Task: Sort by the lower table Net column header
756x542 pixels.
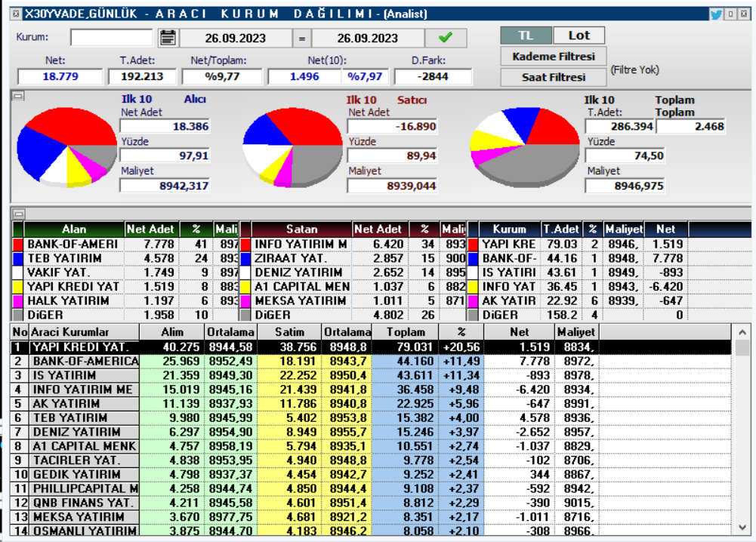Action: 520,332
